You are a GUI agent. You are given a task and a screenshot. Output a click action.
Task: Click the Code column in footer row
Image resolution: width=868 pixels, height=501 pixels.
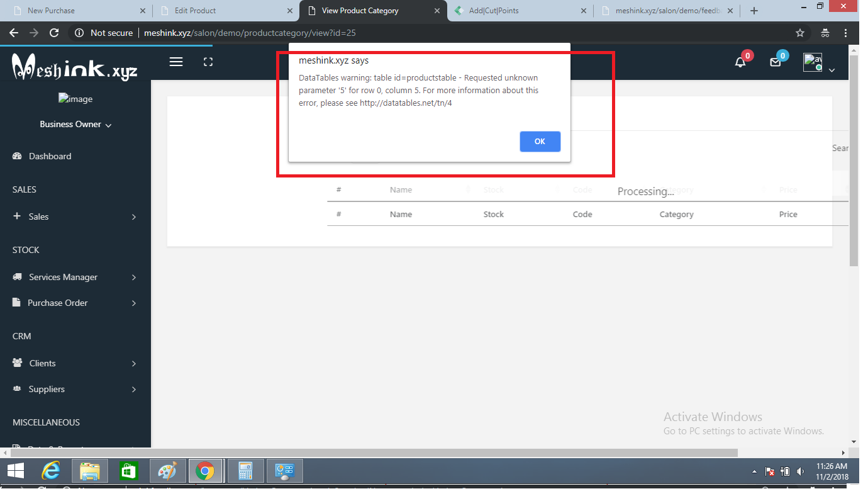[582, 214]
